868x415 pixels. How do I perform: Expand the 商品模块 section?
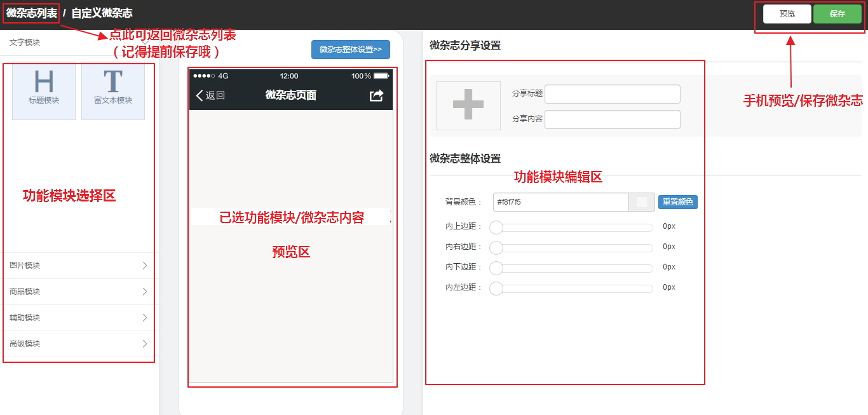pos(79,292)
